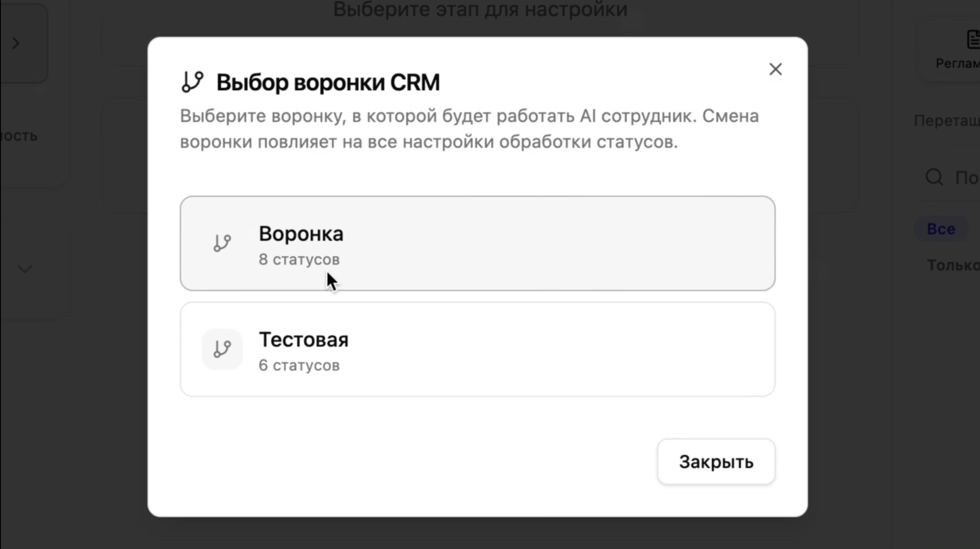Click the branch icon beside dialog title
This screenshot has width=980, height=549.
point(192,82)
